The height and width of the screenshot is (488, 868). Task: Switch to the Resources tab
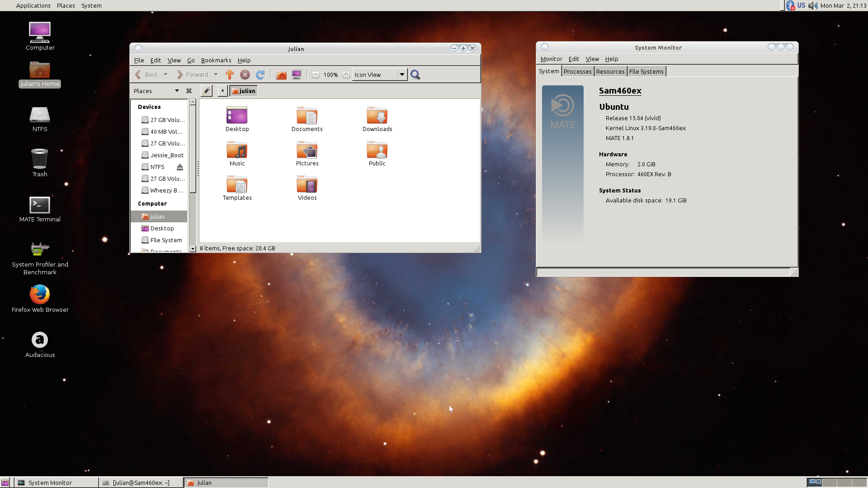click(610, 71)
